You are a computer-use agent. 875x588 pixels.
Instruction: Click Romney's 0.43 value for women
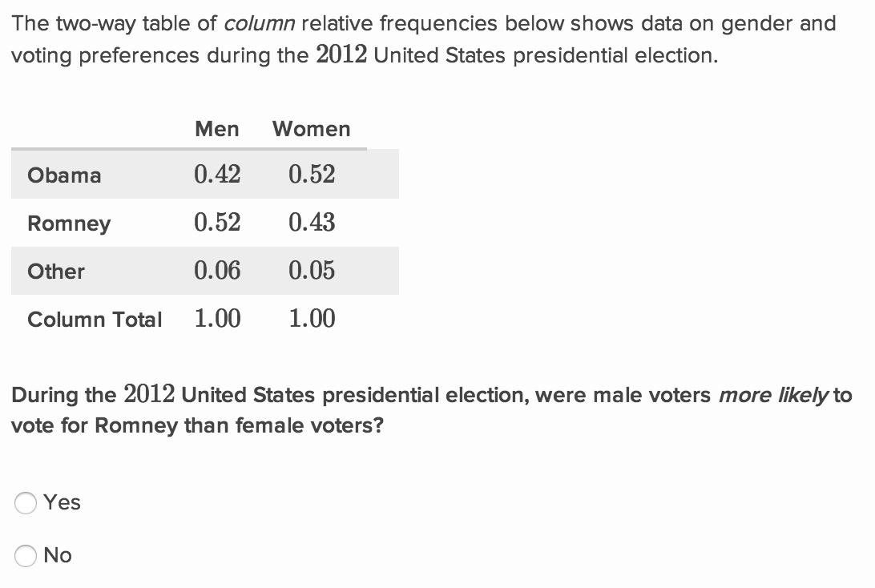pyautogui.click(x=312, y=223)
